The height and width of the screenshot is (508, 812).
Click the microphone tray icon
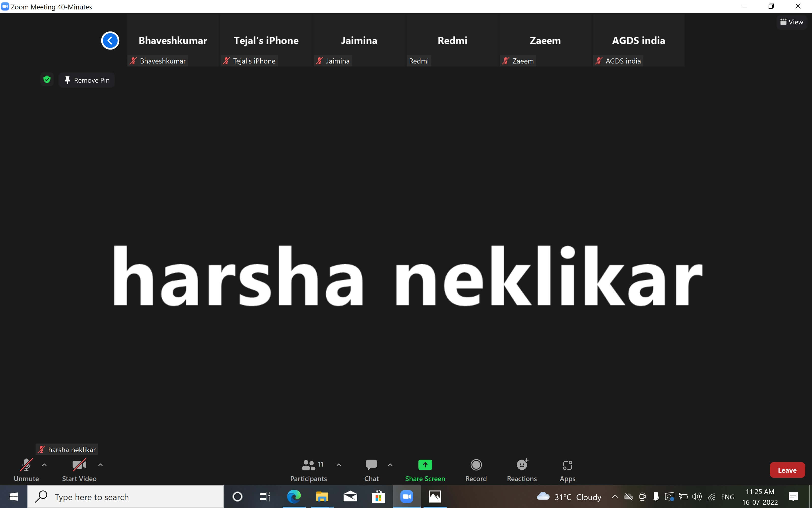click(655, 497)
